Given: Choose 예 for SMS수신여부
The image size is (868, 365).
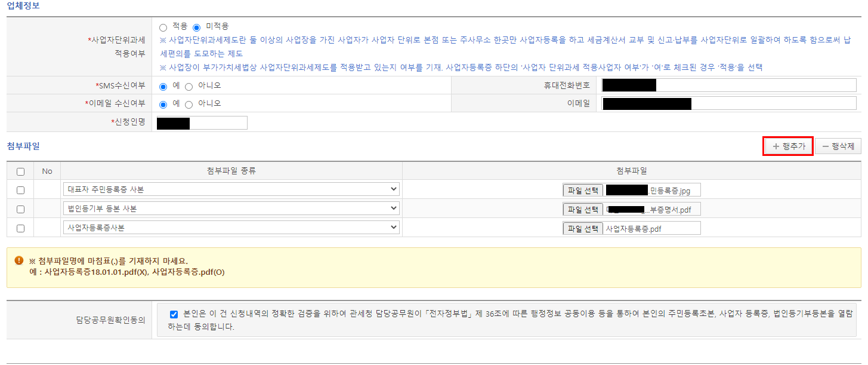Looking at the screenshot, I should (x=163, y=87).
